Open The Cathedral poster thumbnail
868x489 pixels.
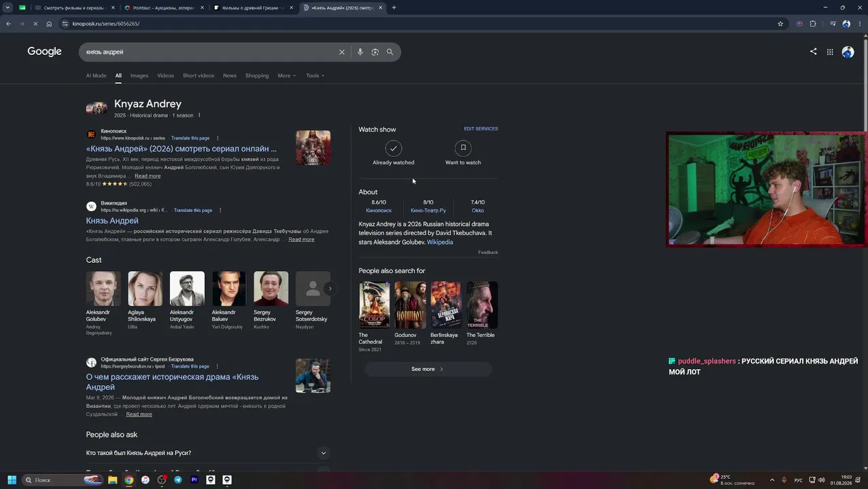pos(375,305)
